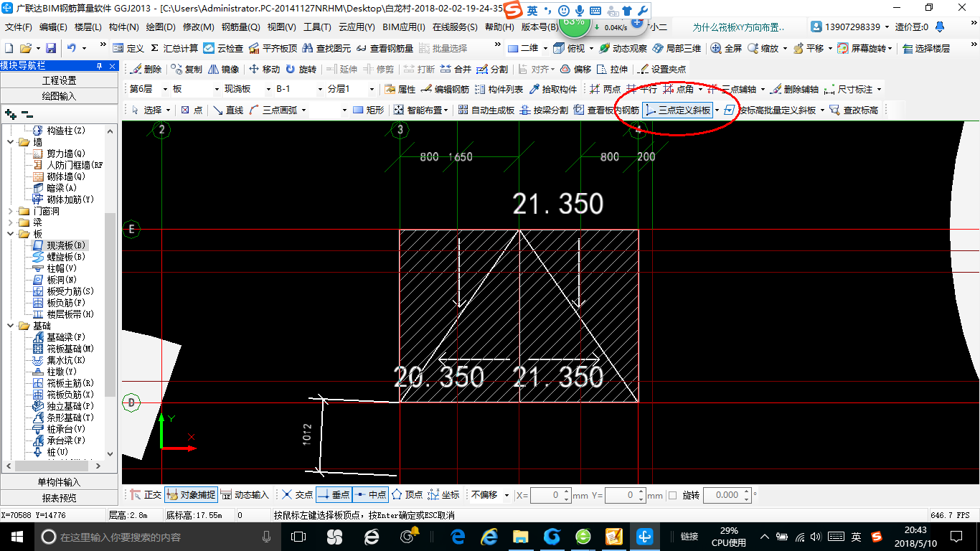Click 编辑钢筋 edit rebar tool
980x551 pixels.
(x=445, y=89)
